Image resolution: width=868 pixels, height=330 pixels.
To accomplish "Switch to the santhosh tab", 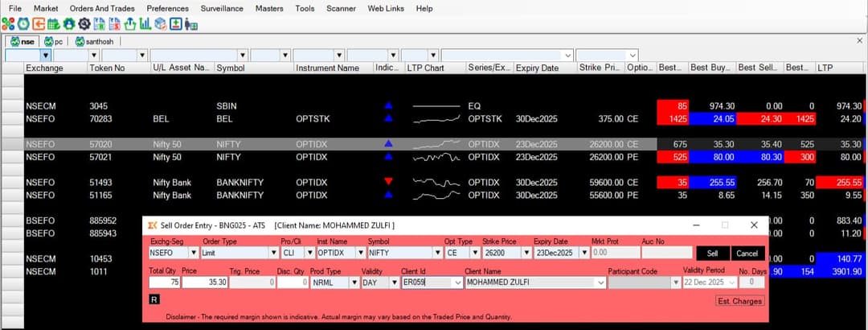I will 95,42.
